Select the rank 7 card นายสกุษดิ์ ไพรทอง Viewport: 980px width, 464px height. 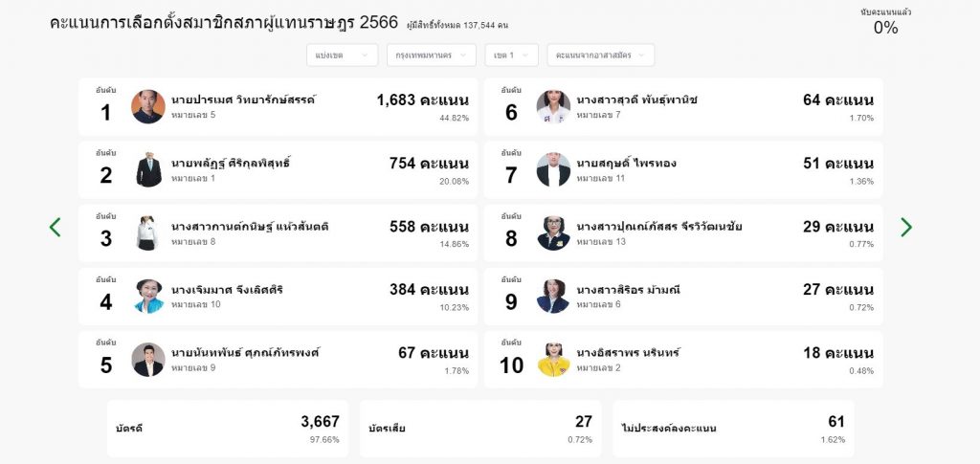pyautogui.click(x=683, y=170)
